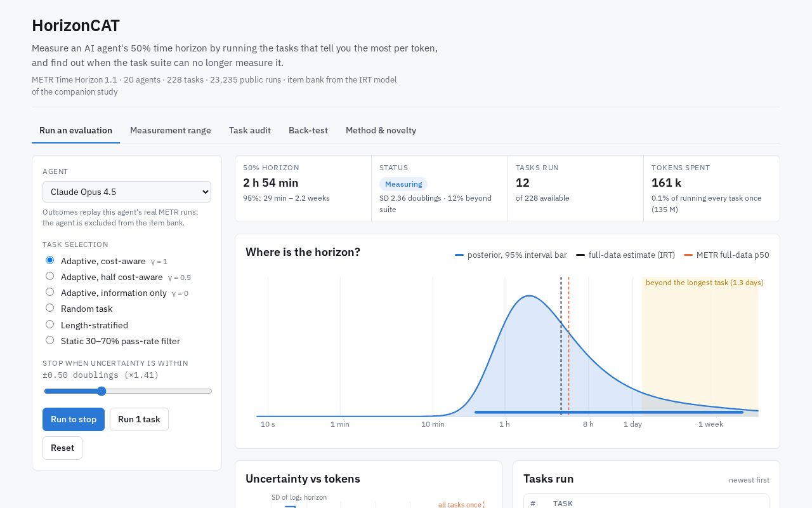
Task: Click the blue posterior legend line marker
Action: [459, 255]
